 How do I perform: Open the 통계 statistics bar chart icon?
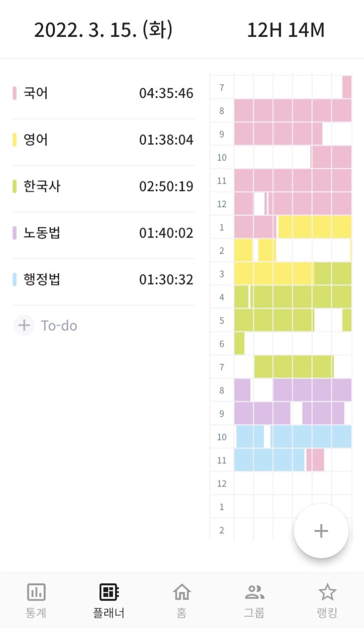[x=36, y=593]
